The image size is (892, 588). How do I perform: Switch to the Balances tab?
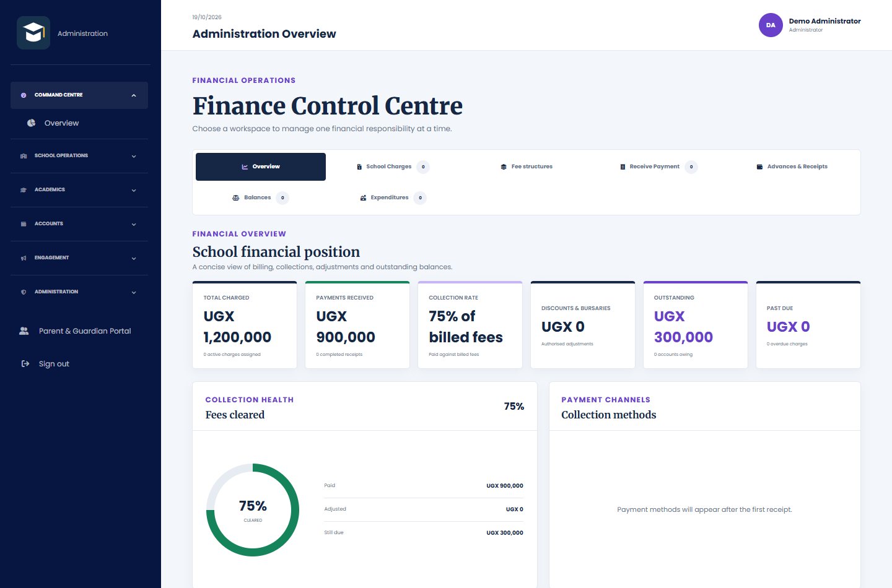(260, 198)
